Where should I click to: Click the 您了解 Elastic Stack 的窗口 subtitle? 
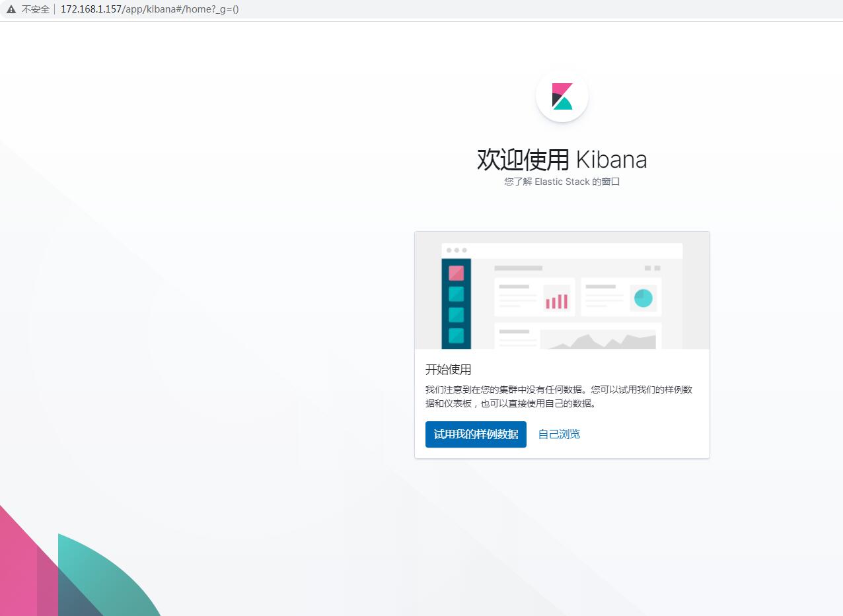(x=562, y=182)
